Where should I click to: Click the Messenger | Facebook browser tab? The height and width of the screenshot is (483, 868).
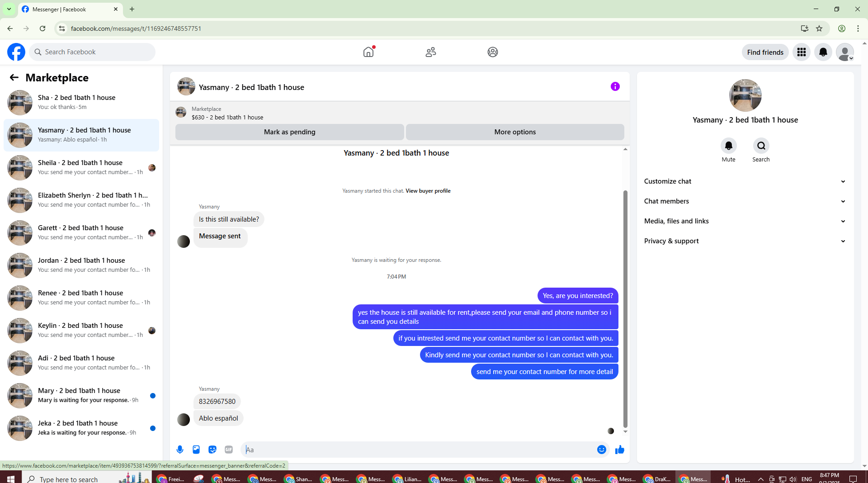coord(70,9)
